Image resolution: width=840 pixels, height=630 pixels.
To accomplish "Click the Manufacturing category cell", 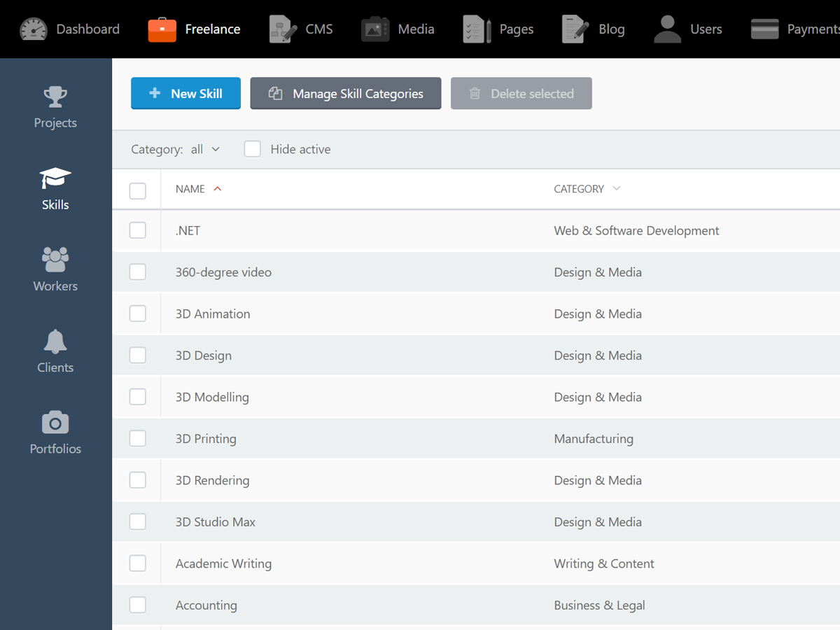I will click(x=594, y=439).
